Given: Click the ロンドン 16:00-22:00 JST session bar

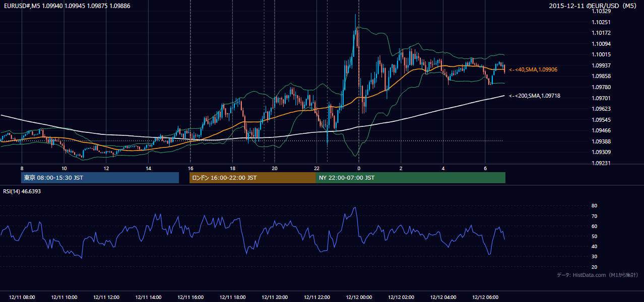Looking at the screenshot, I should 252,178.
